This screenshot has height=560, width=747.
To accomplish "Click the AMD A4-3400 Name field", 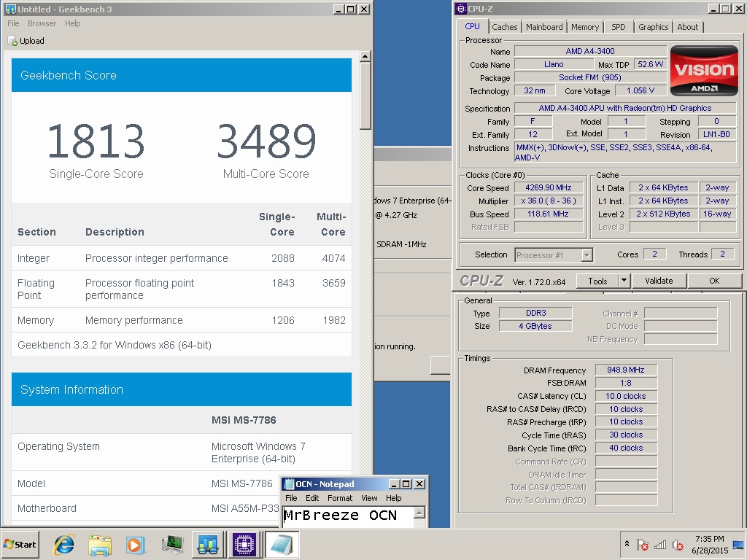I will tap(590, 51).
